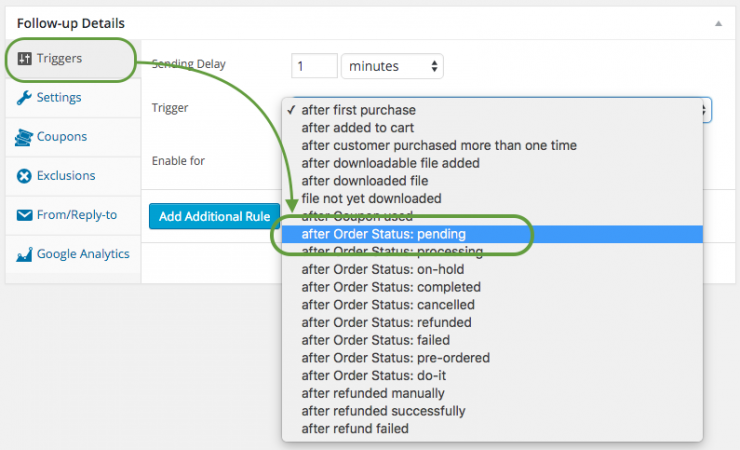740x450 pixels.
Task: Go to the Exclusions tab
Action: (x=73, y=176)
